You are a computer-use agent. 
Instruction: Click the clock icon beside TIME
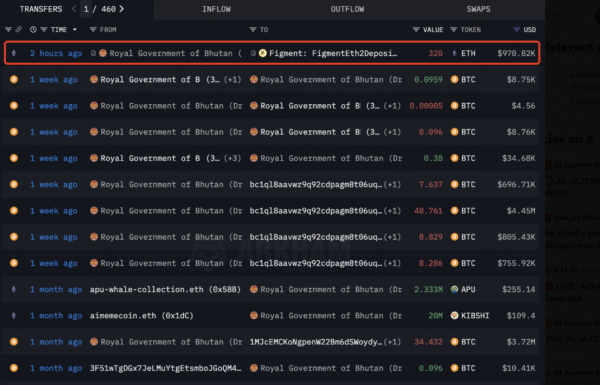(33, 29)
